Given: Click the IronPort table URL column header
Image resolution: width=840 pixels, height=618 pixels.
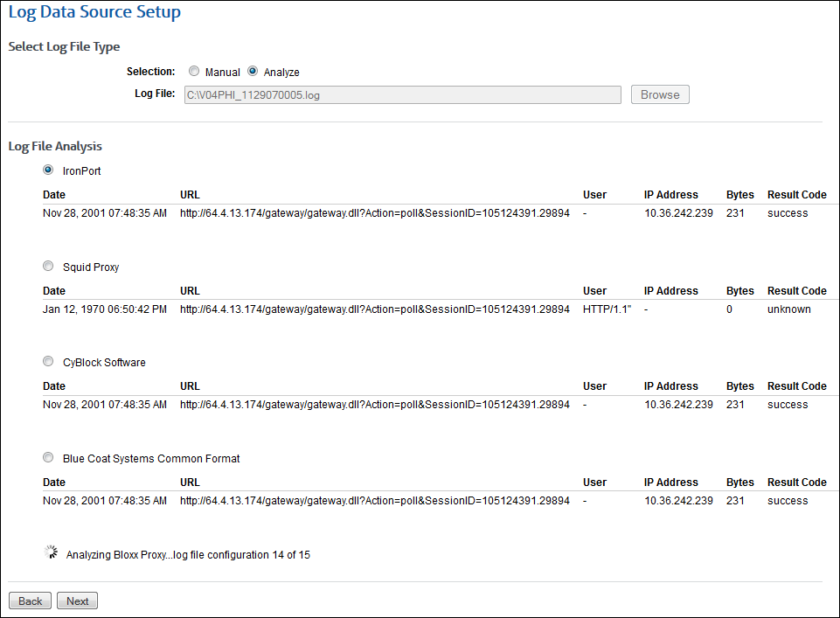Looking at the screenshot, I should click(x=190, y=195).
